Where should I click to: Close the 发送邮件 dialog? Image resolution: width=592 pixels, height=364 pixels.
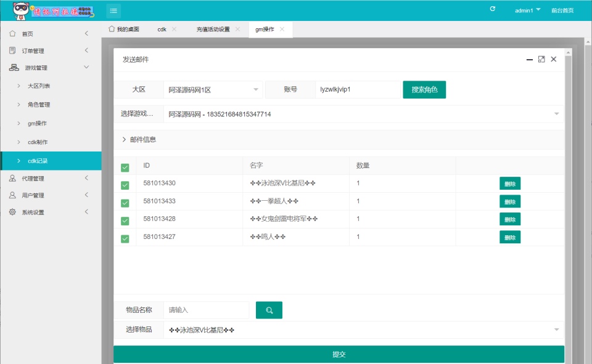pyautogui.click(x=554, y=59)
